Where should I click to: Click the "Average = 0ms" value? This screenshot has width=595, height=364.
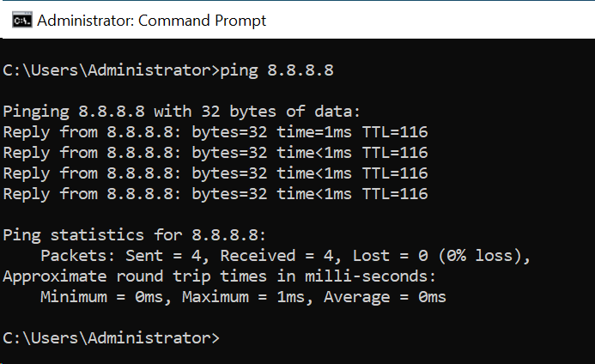point(385,297)
